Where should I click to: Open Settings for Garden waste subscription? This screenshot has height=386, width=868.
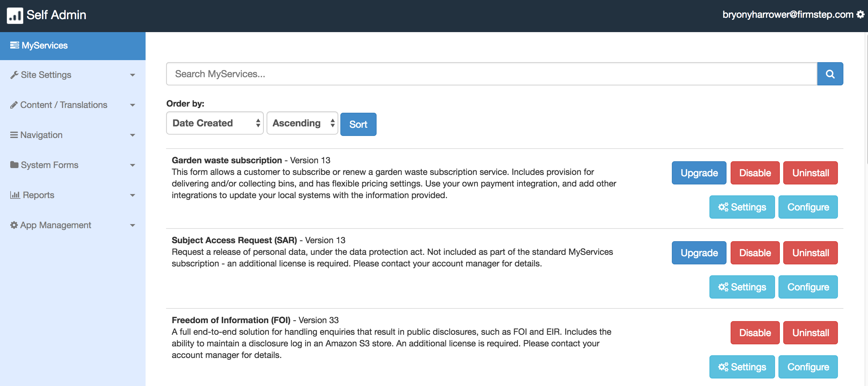(x=742, y=207)
